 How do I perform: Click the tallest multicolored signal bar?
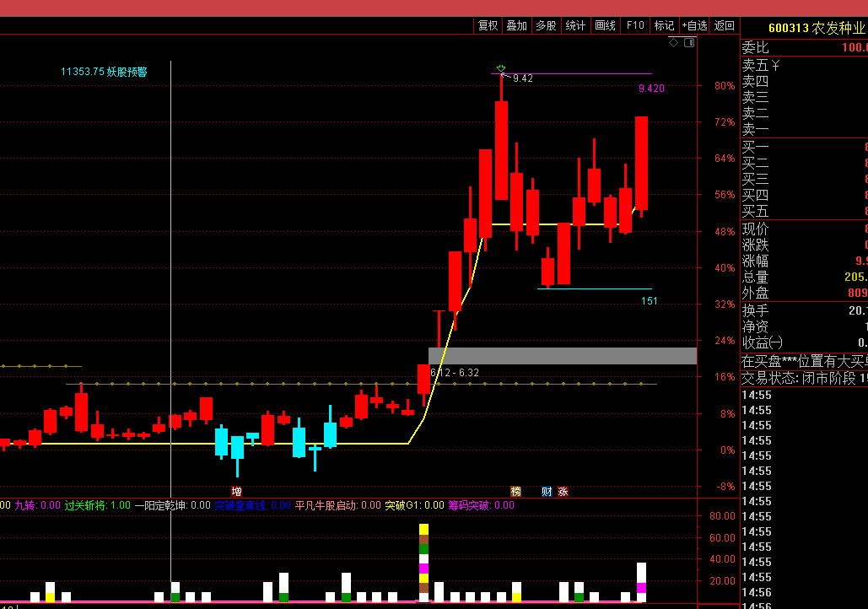coord(423,562)
